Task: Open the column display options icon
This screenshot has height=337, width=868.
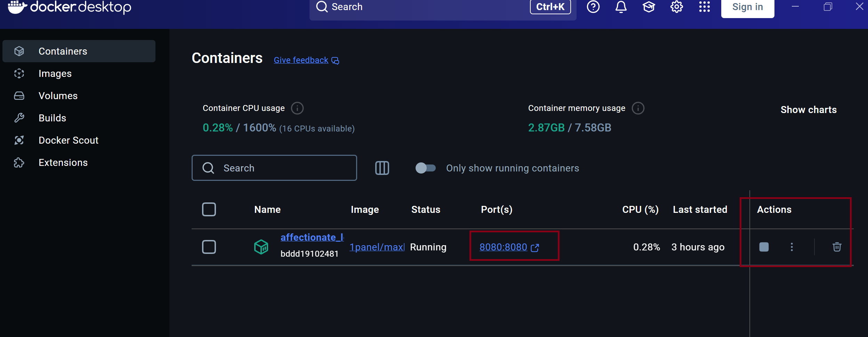Action: (x=382, y=168)
